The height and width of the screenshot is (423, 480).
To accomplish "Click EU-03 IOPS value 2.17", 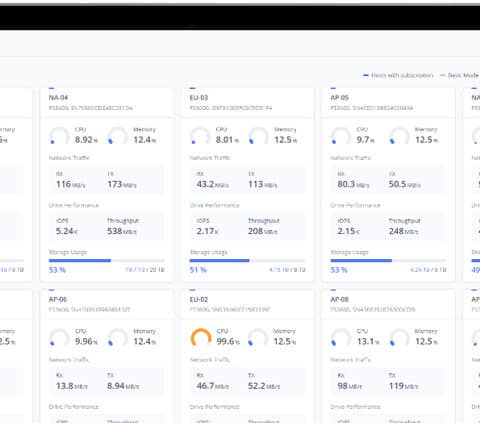I will tap(207, 231).
